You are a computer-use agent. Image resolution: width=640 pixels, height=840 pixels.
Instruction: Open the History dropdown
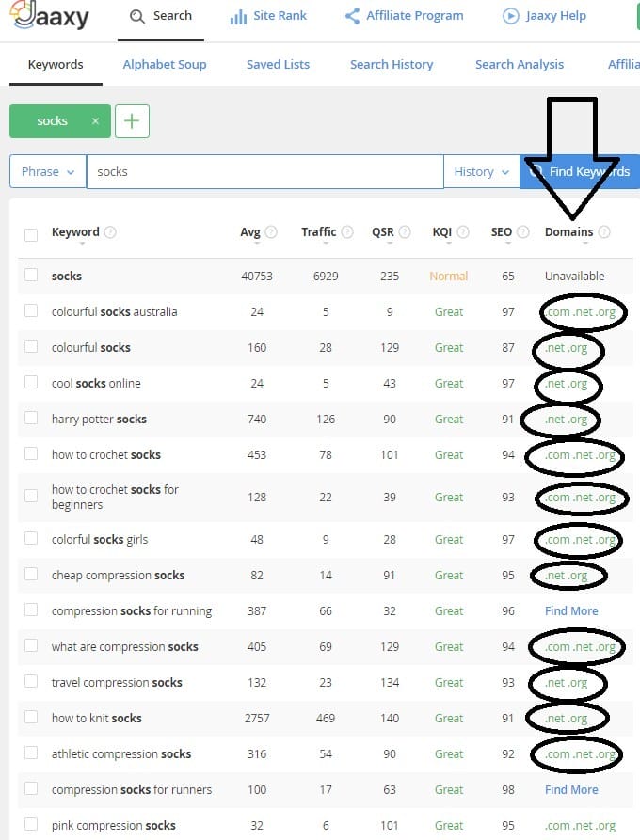tap(481, 171)
